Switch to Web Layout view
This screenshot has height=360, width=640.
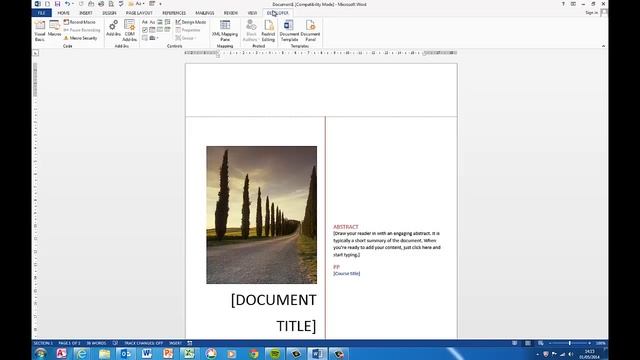(540, 343)
